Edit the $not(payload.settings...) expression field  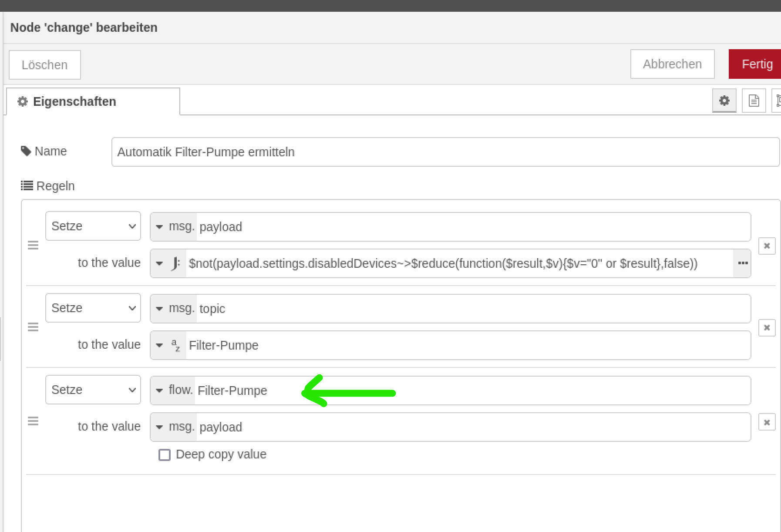click(459, 263)
